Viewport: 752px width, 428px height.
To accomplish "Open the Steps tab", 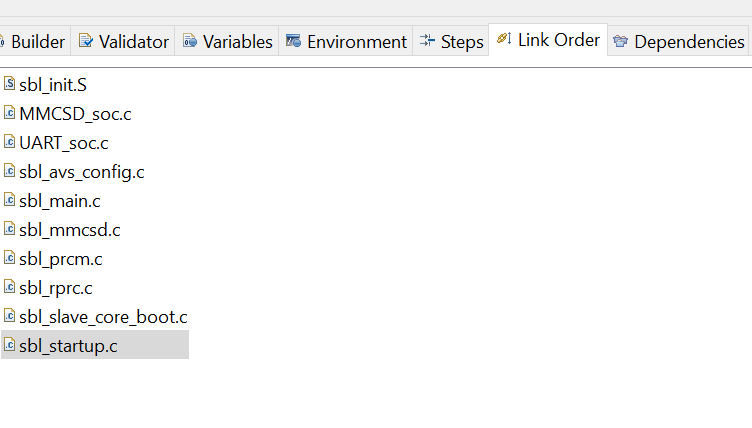I will click(x=451, y=42).
